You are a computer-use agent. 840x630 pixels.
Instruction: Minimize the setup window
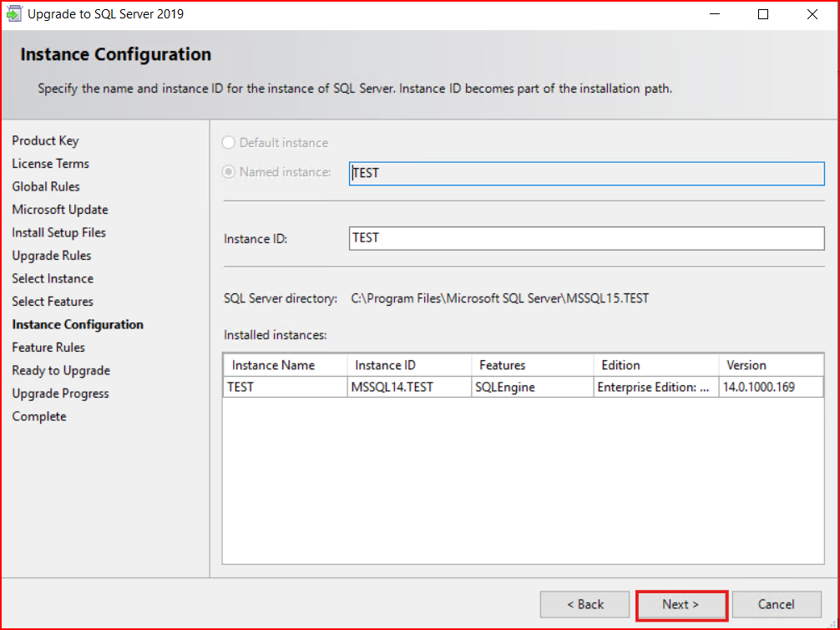pyautogui.click(x=715, y=14)
